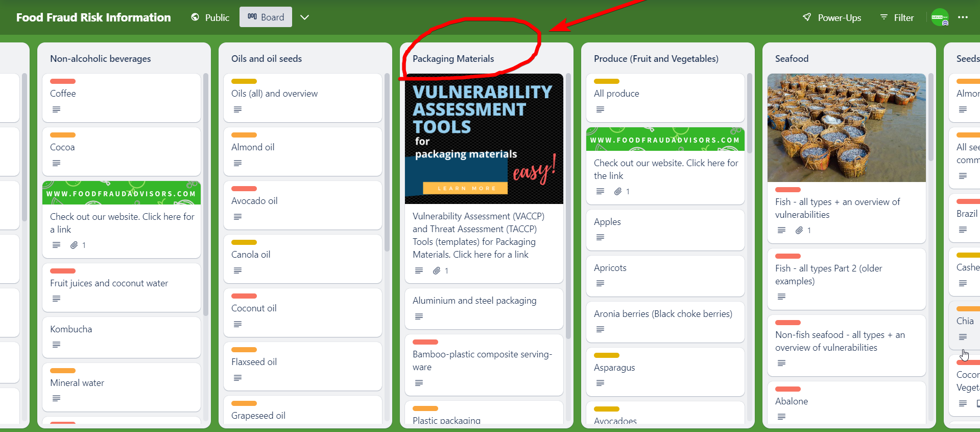
Task: Click the Food Fraud Risk Information board title
Action: 93,17
